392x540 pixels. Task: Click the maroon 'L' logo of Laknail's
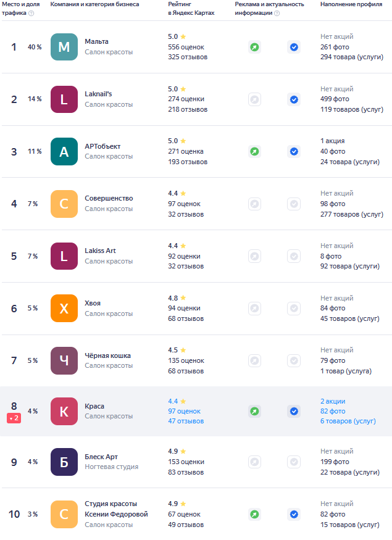point(64,99)
